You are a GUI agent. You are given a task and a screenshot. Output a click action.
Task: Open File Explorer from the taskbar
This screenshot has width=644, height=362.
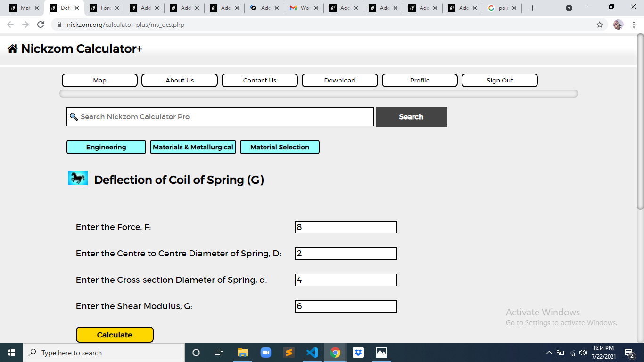(x=242, y=353)
